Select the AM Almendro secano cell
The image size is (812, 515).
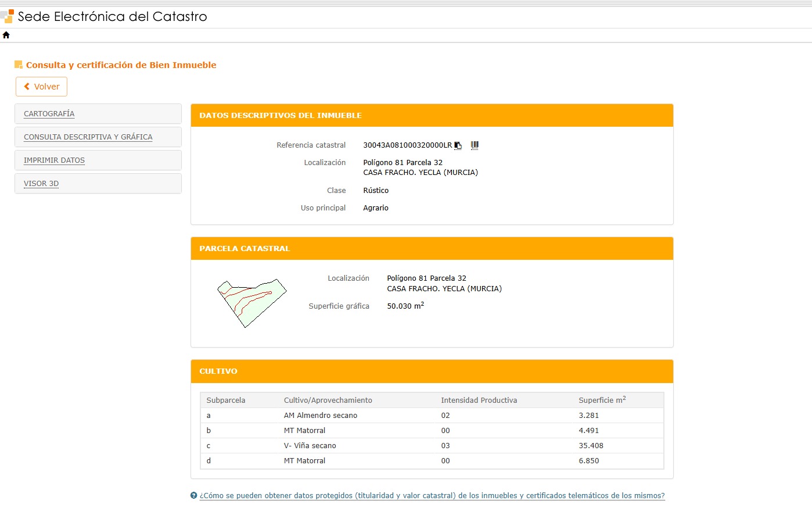pos(321,416)
